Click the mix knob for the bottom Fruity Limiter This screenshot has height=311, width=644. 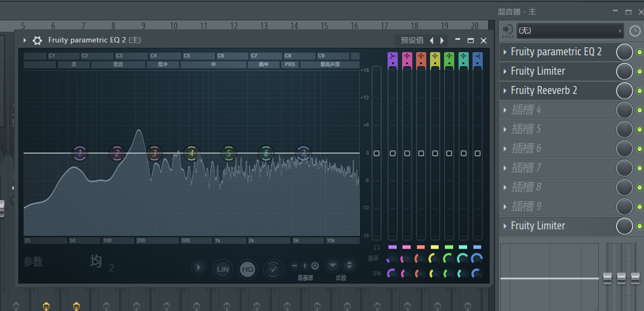(624, 226)
